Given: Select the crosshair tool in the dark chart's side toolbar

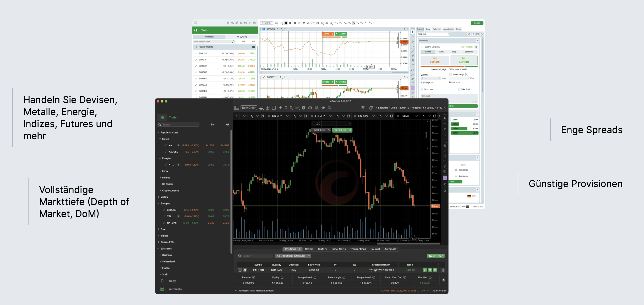Looking at the screenshot, I should pyautogui.click(x=445, y=124).
